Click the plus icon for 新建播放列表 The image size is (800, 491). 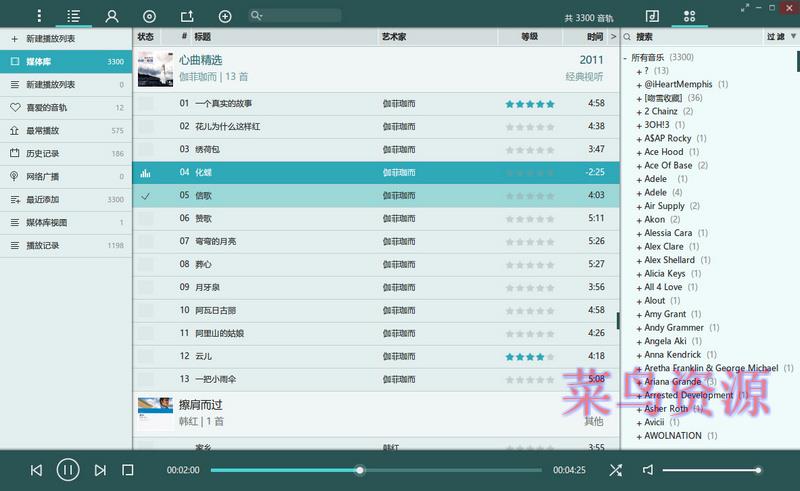coord(14,39)
